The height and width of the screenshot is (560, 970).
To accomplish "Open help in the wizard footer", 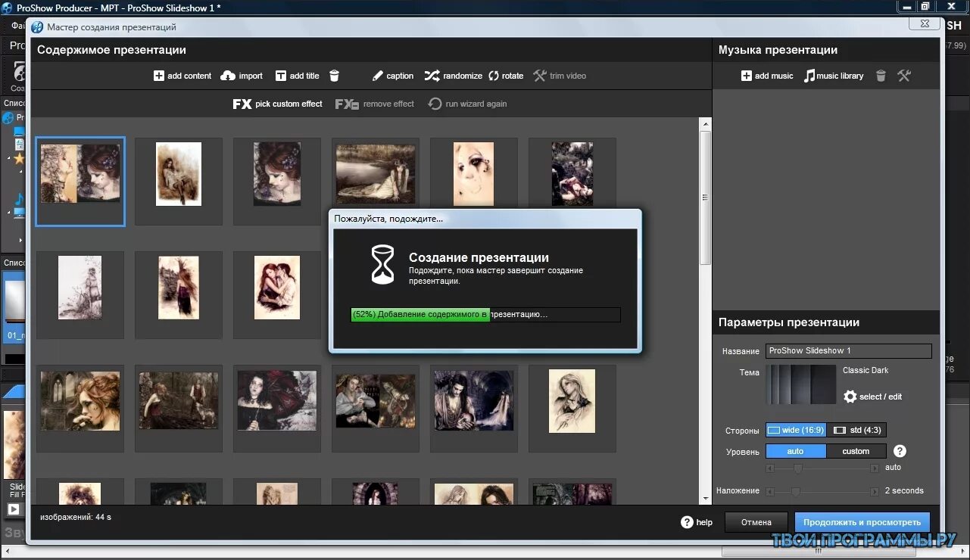I will [697, 522].
